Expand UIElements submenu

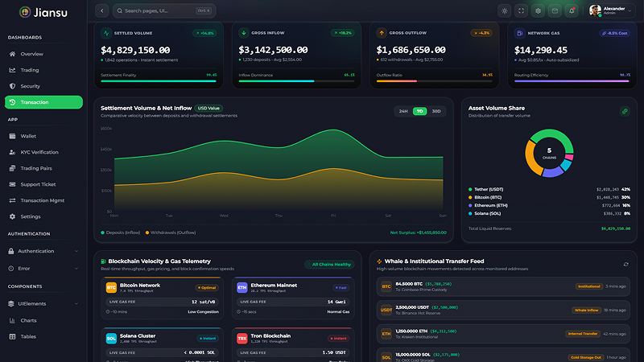(x=43, y=304)
